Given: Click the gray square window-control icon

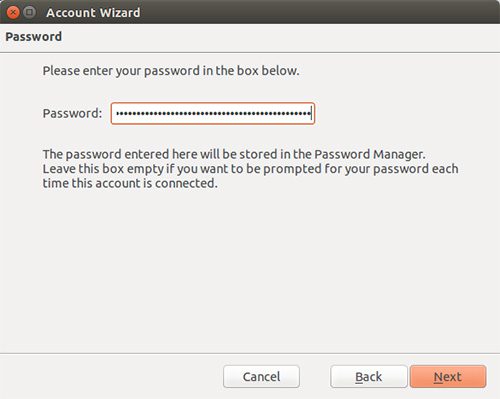Looking at the screenshot, I should [29, 12].
